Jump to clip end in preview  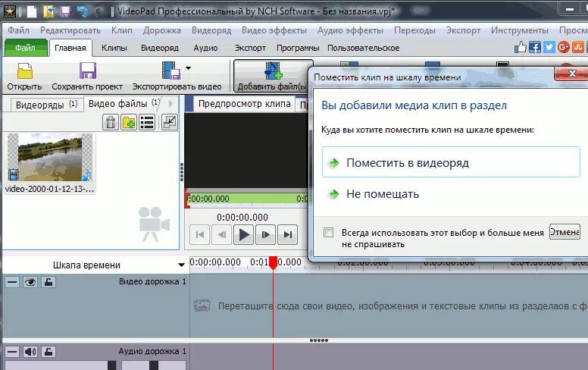pos(288,235)
